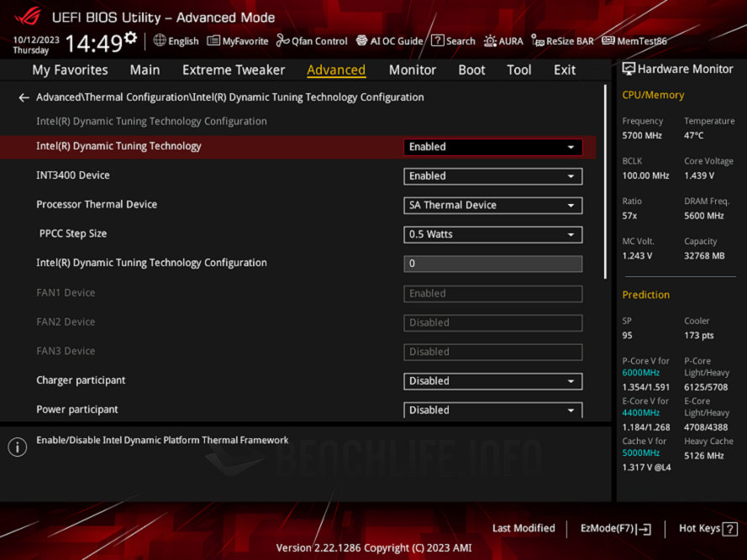Open the PPCC Step Size dropdown
747x560 pixels.
492,234
